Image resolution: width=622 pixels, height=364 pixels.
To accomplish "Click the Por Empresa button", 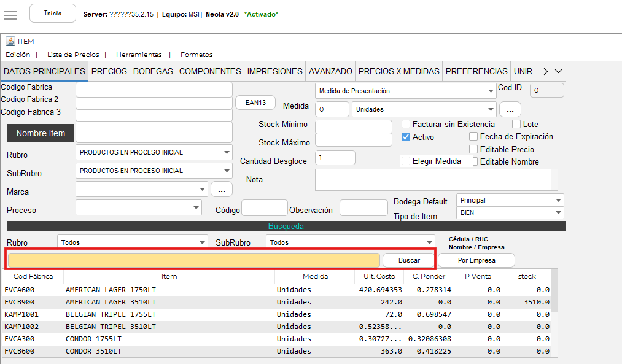I will point(476,260).
